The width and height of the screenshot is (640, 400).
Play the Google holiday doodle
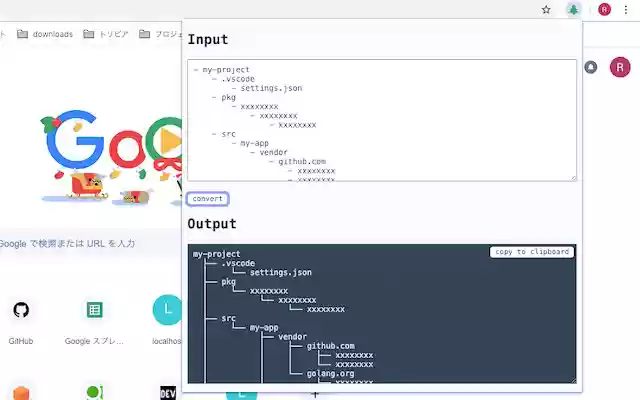(x=169, y=142)
